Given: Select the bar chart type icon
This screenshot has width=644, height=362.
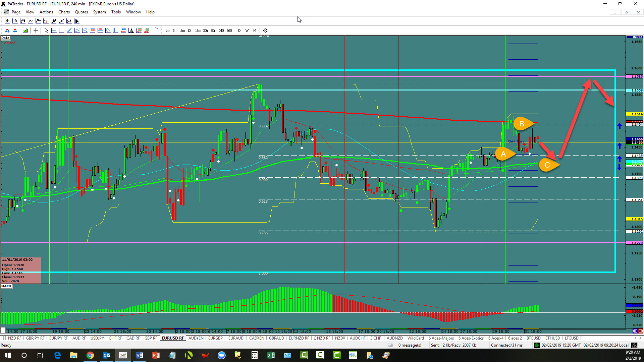Looking at the screenshot, I should click(x=7, y=21).
